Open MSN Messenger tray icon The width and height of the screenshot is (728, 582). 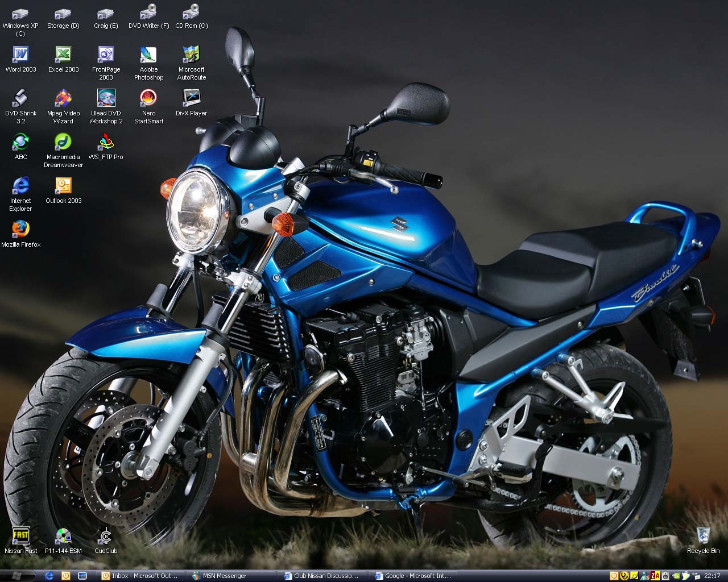coord(645,576)
